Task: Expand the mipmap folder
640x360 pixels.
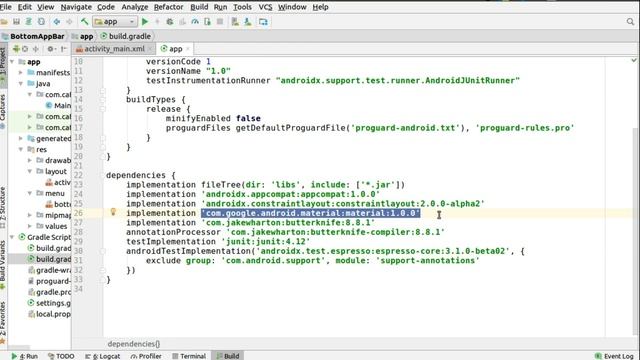Action: (30, 215)
